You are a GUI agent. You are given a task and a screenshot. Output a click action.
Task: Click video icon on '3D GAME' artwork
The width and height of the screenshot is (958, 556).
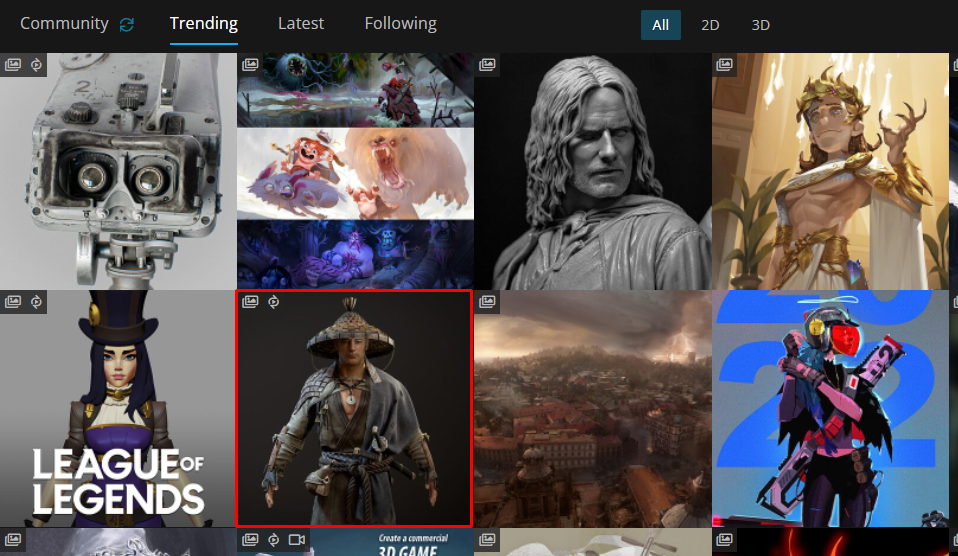[297, 539]
